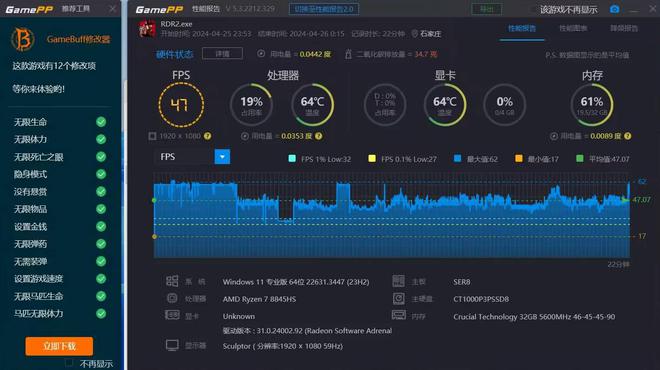Click graphics card icon beside Unknown
The image size is (660, 370).
172,315
